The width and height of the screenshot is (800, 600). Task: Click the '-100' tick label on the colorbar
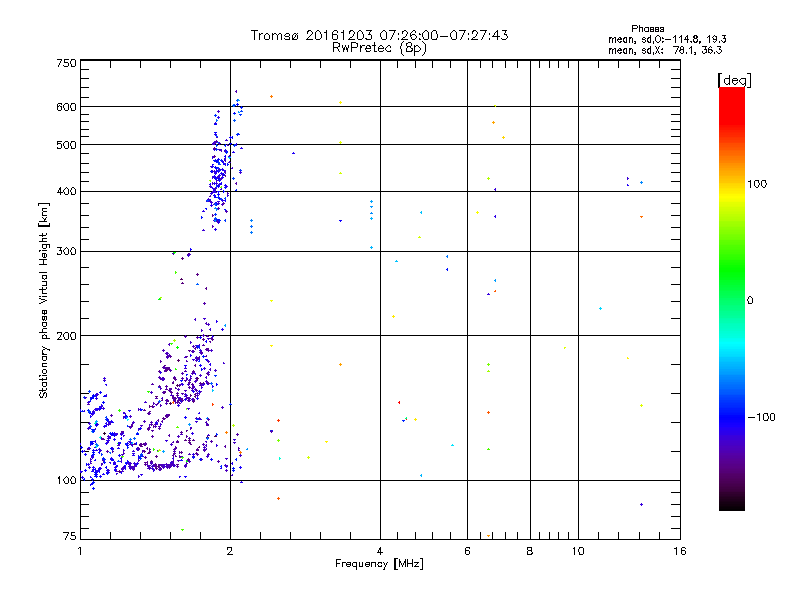pos(761,417)
